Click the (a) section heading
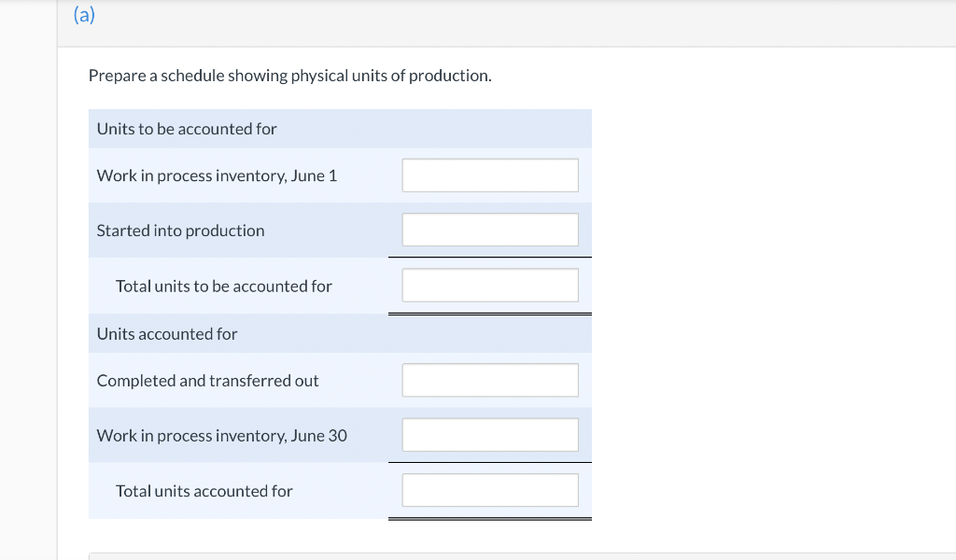The image size is (956, 560). [x=84, y=14]
